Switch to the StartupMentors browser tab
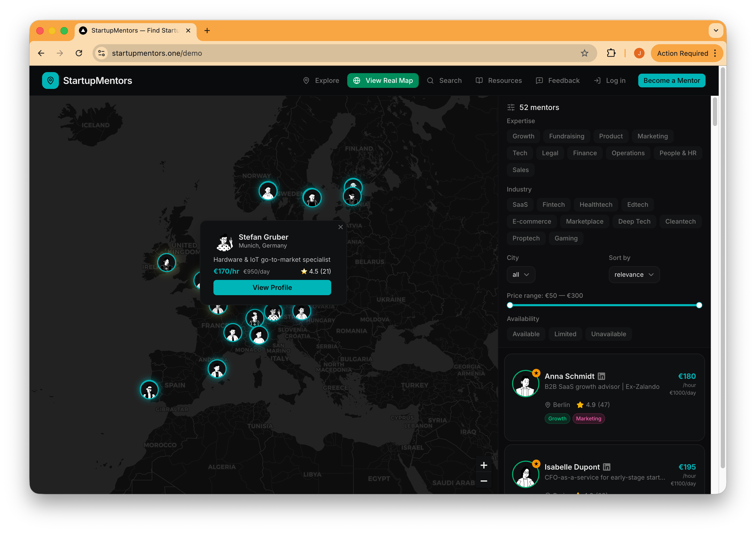This screenshot has height=533, width=756. click(x=135, y=30)
